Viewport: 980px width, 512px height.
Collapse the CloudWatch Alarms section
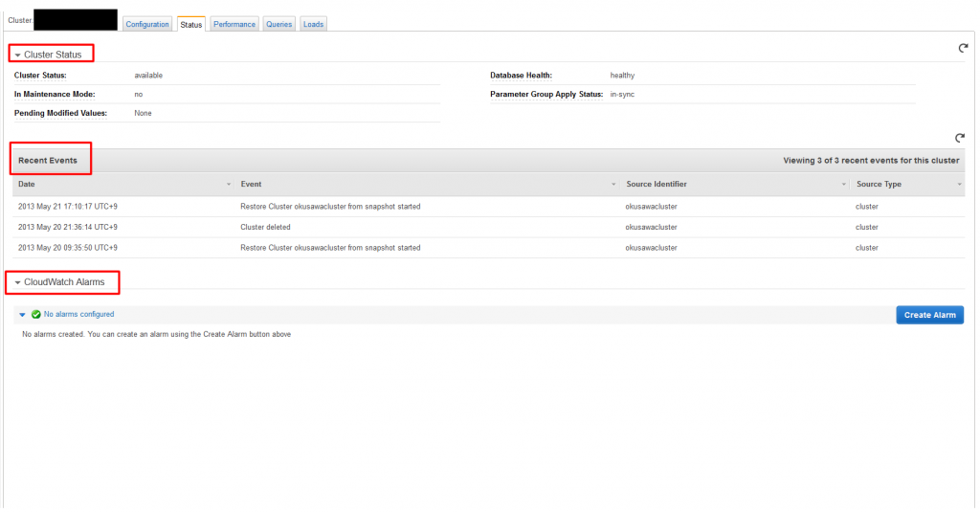tap(17, 282)
